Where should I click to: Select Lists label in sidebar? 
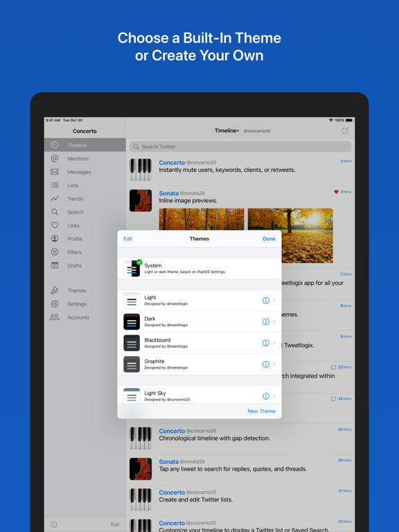pos(73,185)
